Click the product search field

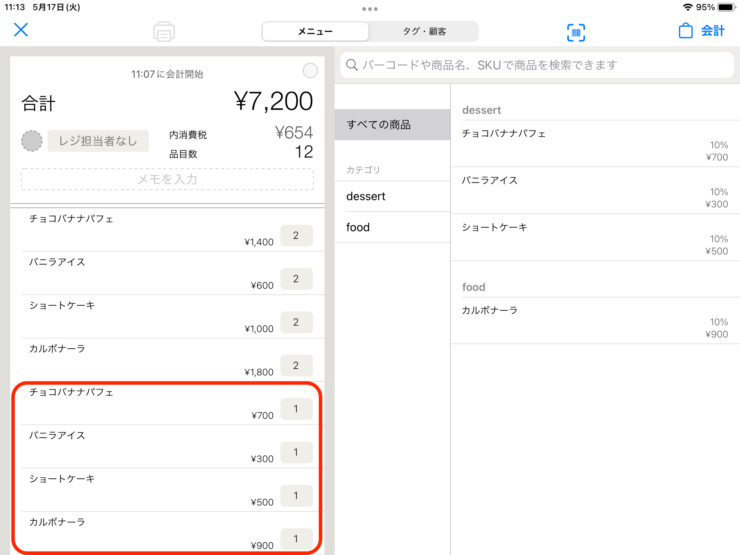[537, 65]
